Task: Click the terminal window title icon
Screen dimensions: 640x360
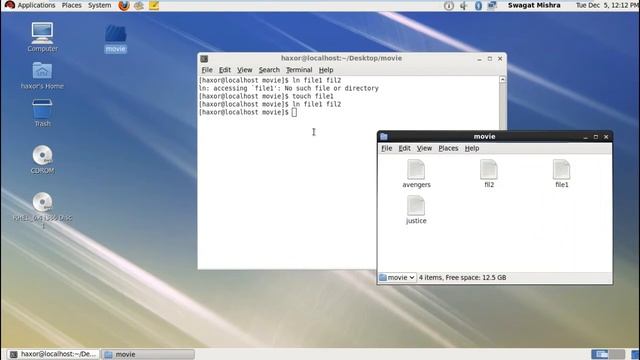Action: click(x=204, y=59)
